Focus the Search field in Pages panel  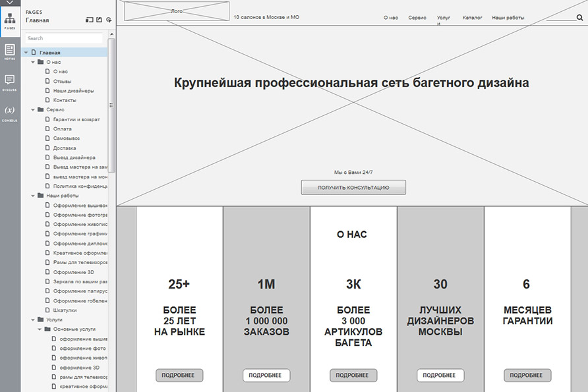pyautogui.click(x=63, y=38)
